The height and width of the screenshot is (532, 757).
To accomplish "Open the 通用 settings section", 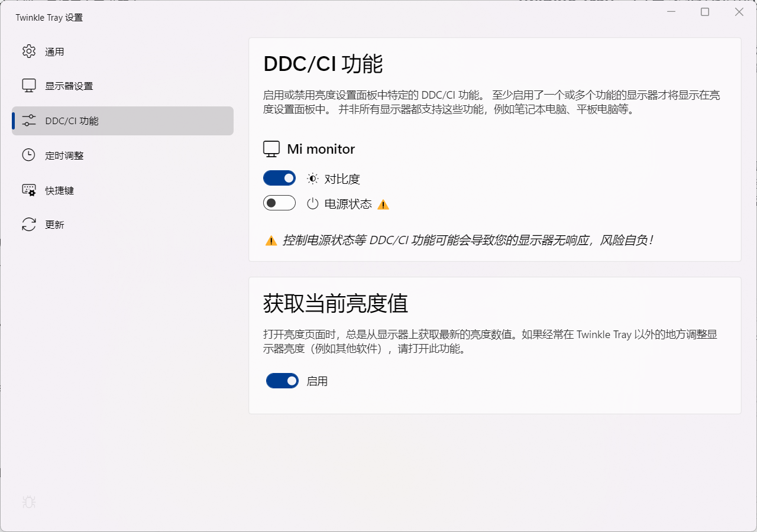I will point(55,51).
